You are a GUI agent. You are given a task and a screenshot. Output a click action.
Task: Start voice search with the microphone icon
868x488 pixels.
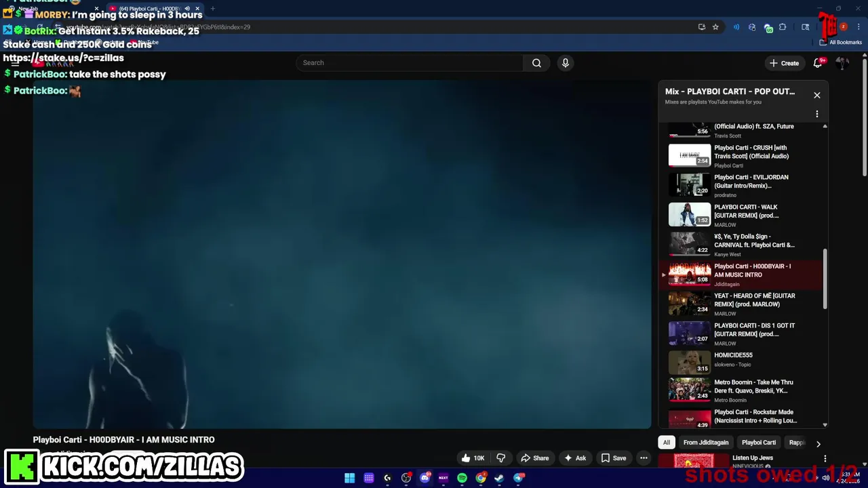(x=566, y=63)
